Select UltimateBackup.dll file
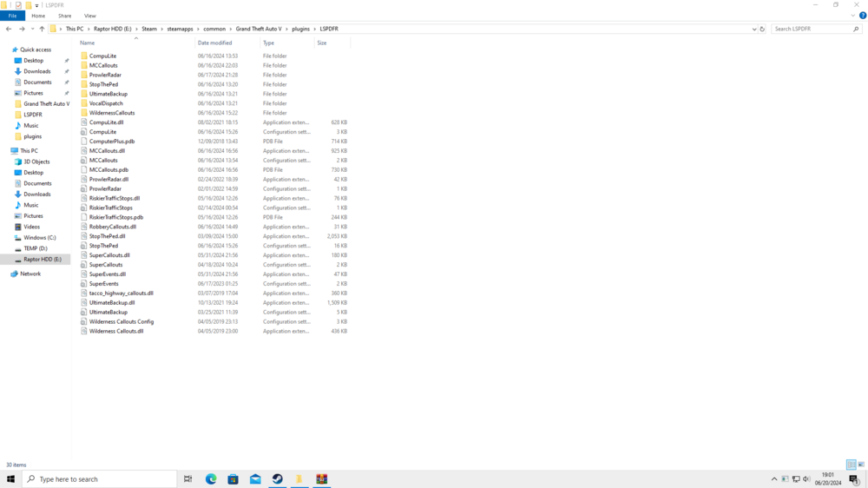The height and width of the screenshot is (488, 868). click(x=112, y=302)
